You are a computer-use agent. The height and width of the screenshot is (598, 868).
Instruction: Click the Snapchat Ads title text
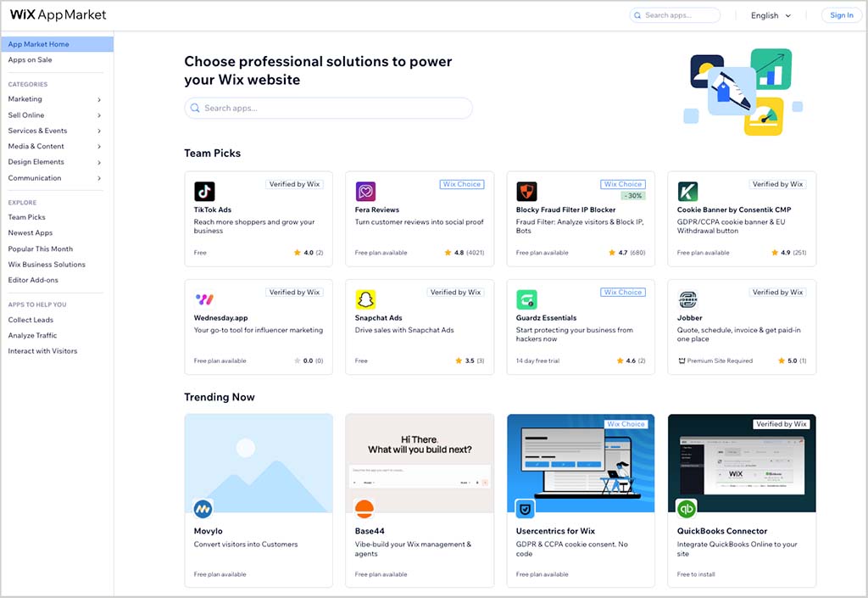point(379,318)
